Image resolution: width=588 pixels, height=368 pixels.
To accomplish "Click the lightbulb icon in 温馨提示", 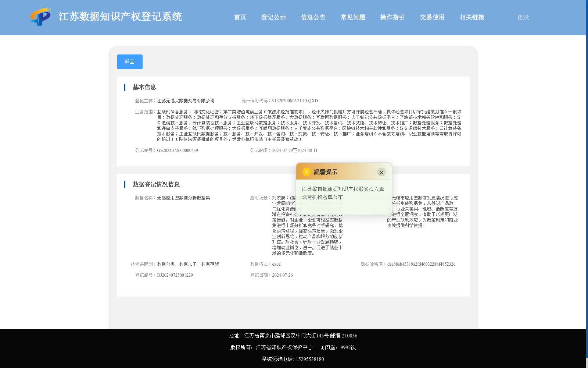I will point(306,172).
